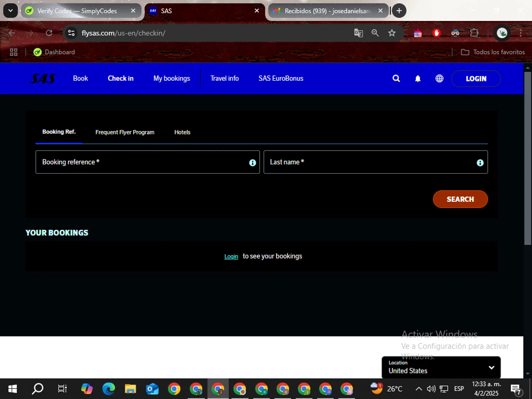Click the ESP keyboard language indicator

point(459,389)
